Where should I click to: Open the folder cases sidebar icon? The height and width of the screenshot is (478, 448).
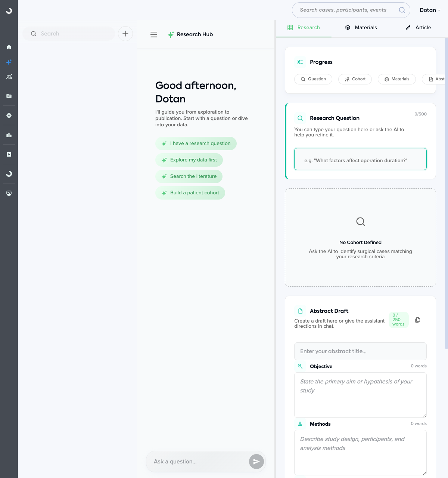pos(9,96)
